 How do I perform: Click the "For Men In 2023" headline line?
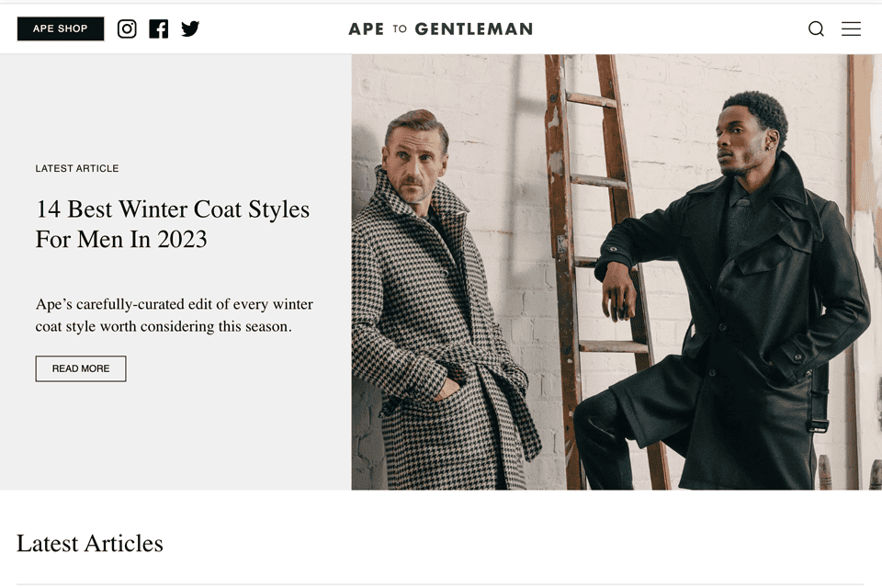121,239
